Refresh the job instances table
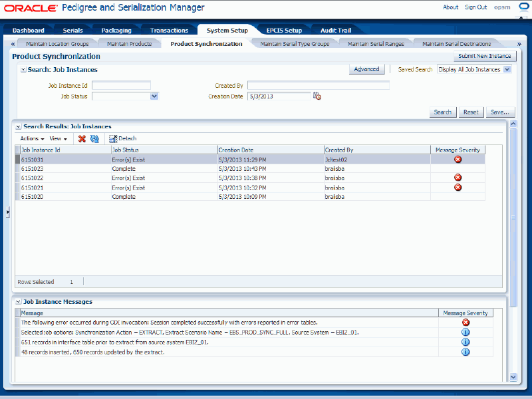 pyautogui.click(x=94, y=138)
